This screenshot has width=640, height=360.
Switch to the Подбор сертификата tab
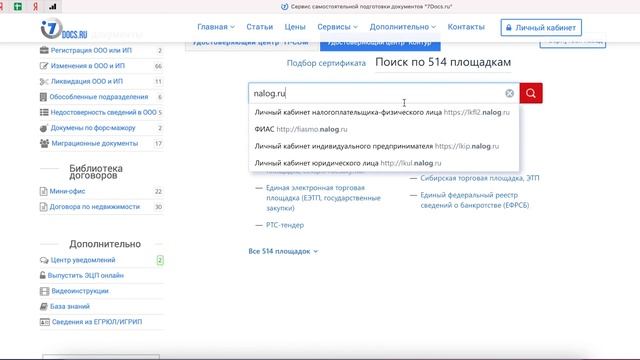[x=326, y=63]
